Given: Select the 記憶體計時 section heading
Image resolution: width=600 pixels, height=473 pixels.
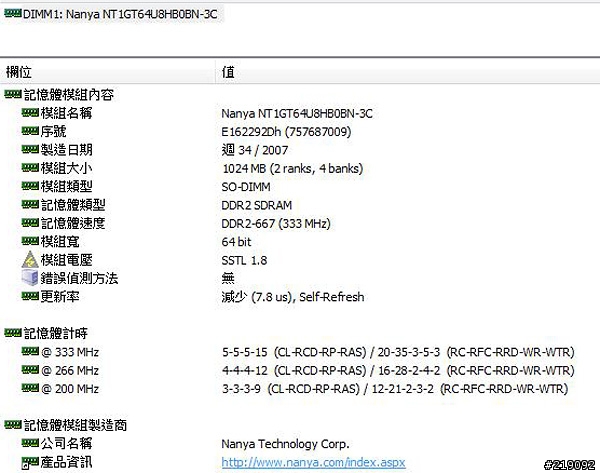Looking at the screenshot, I should [x=56, y=333].
